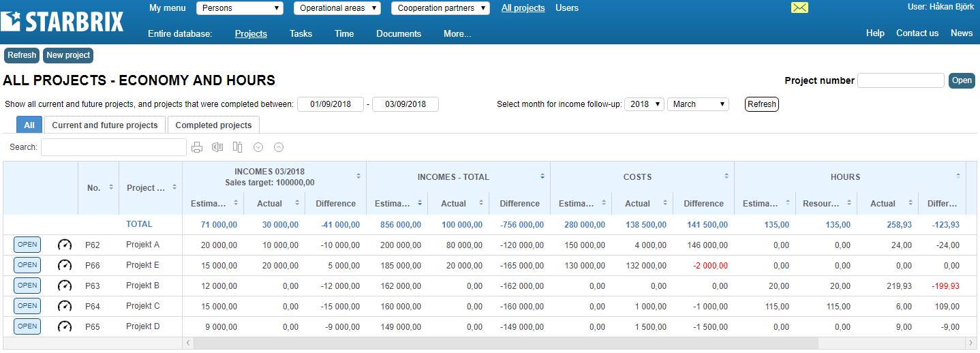Click the gauge icon for Projekt A
980x353 pixels.
65,245
